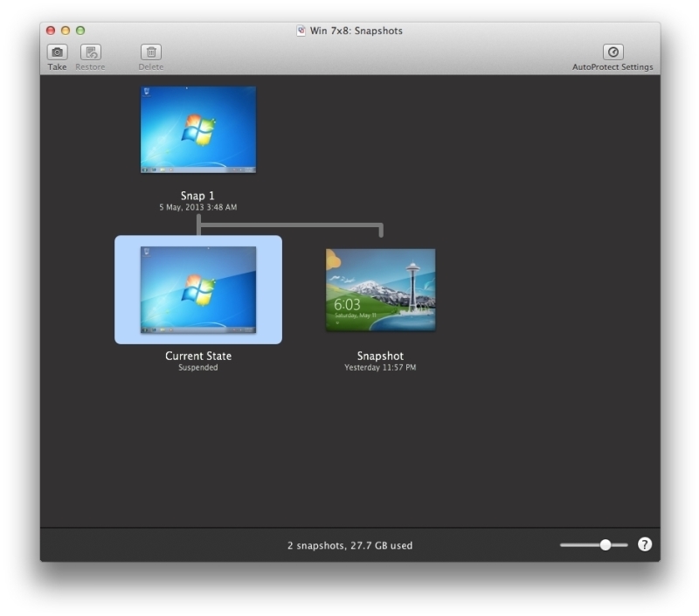699x616 pixels.
Task: Click the "Take" text label in the toolbar
Action: point(57,67)
